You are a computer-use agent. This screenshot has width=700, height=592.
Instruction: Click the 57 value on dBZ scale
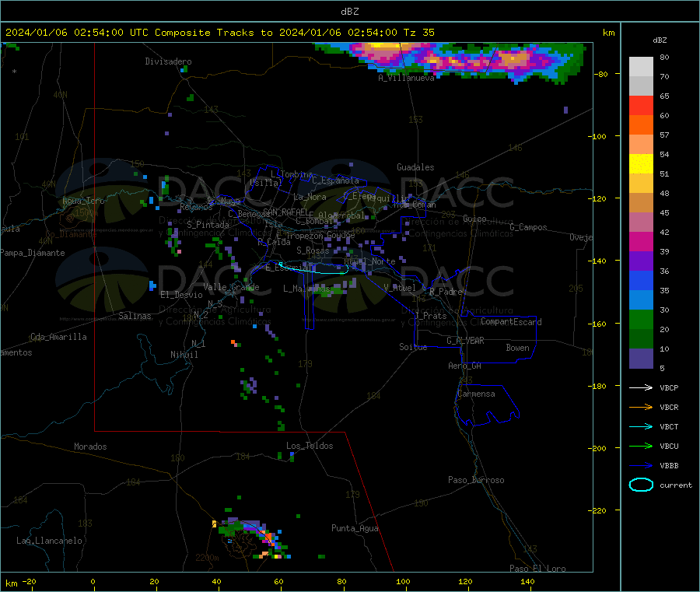click(664, 135)
